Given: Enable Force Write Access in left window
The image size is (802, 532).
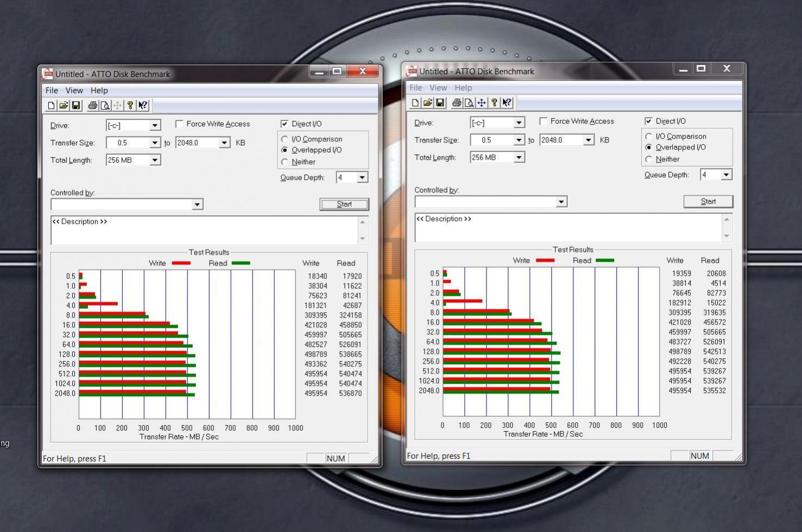Looking at the screenshot, I should click(179, 124).
